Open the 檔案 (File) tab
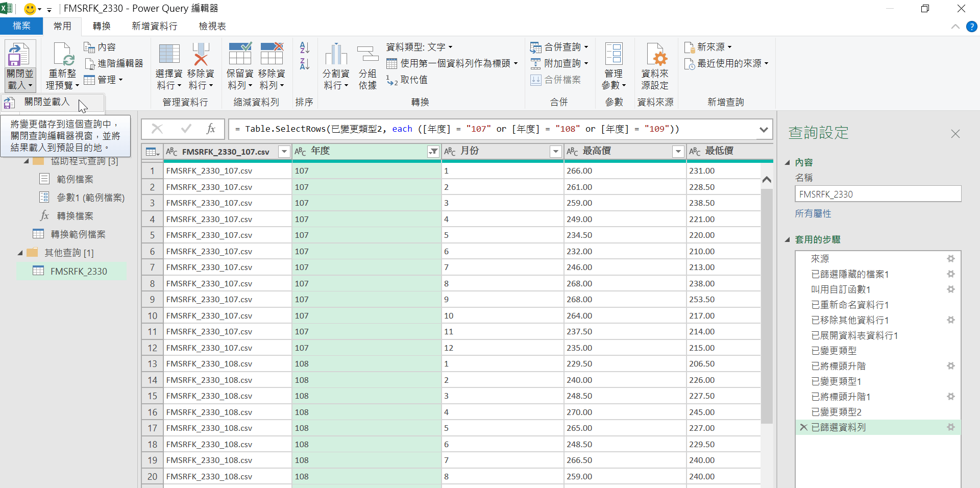 [x=21, y=26]
